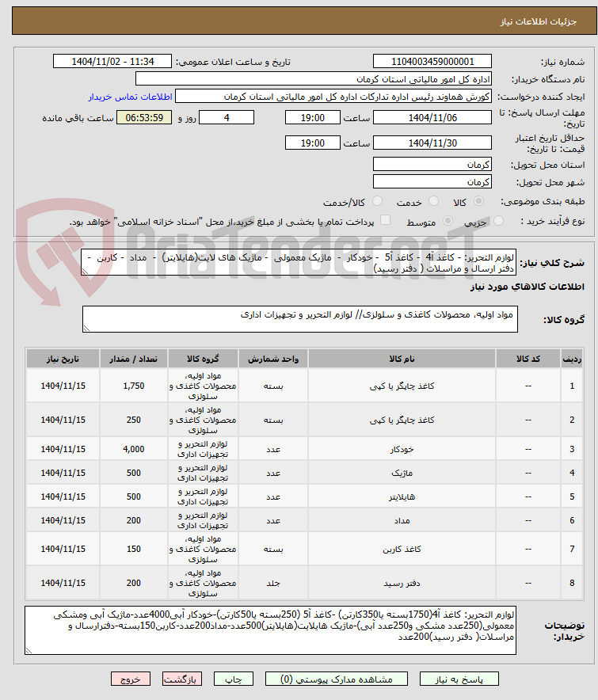Click unit جلد in the دفتر رسید row
Image resolution: width=598 pixels, height=700 pixels.
point(273,583)
